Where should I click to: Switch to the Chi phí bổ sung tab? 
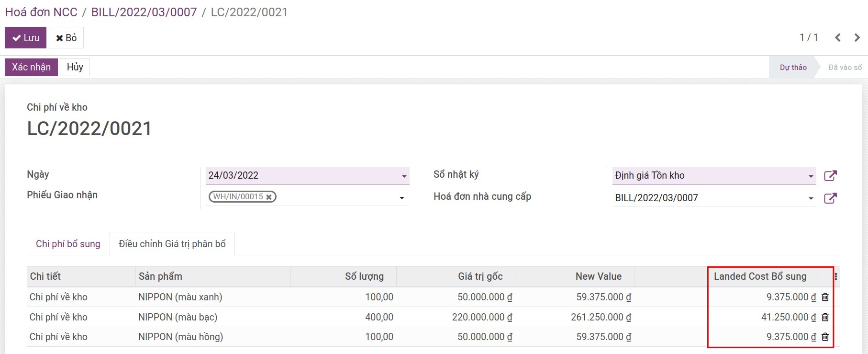pyautogui.click(x=68, y=244)
